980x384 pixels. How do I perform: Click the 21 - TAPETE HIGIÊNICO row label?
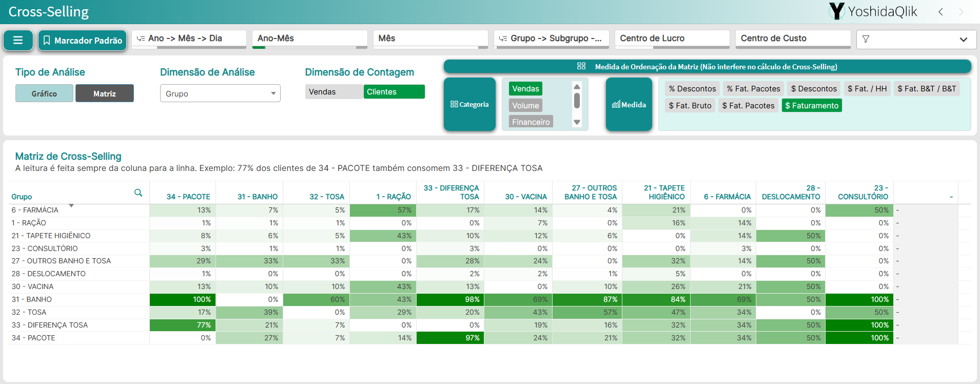(51, 236)
